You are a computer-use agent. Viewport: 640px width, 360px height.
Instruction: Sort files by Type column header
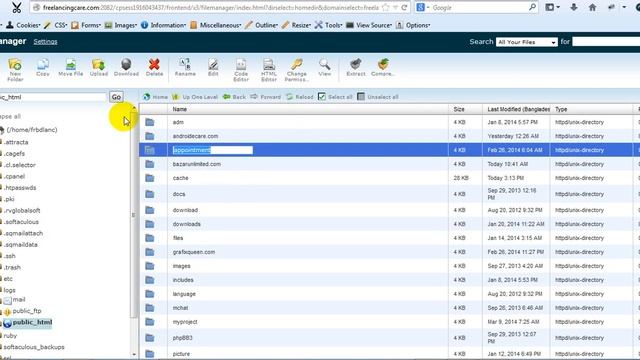561,109
